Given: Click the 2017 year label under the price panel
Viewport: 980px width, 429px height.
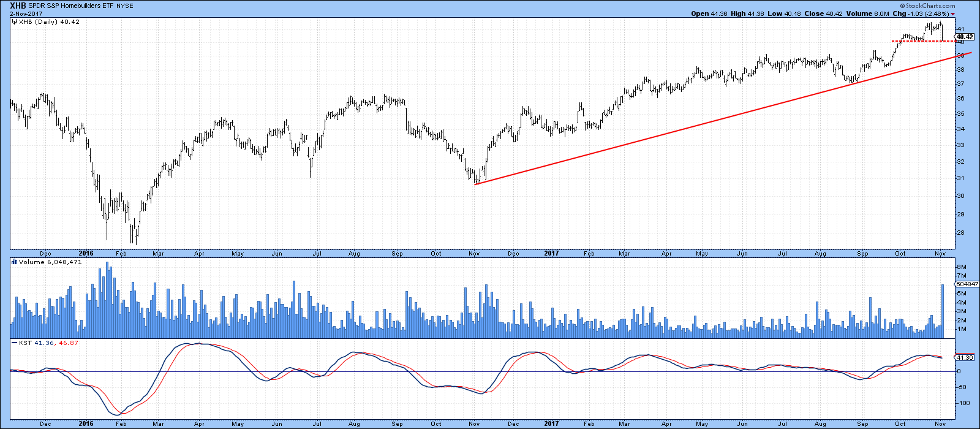Looking at the screenshot, I should click(x=551, y=253).
